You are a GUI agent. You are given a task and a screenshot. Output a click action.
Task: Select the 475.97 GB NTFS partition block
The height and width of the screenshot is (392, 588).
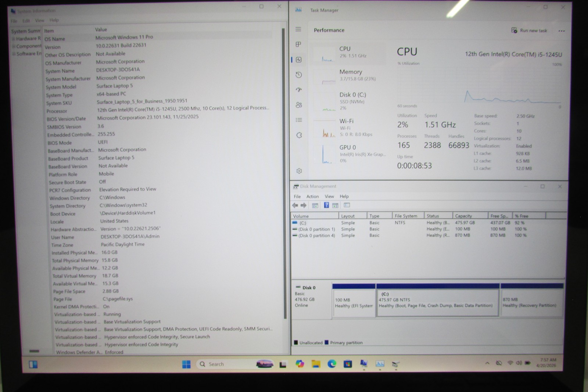coord(438,300)
